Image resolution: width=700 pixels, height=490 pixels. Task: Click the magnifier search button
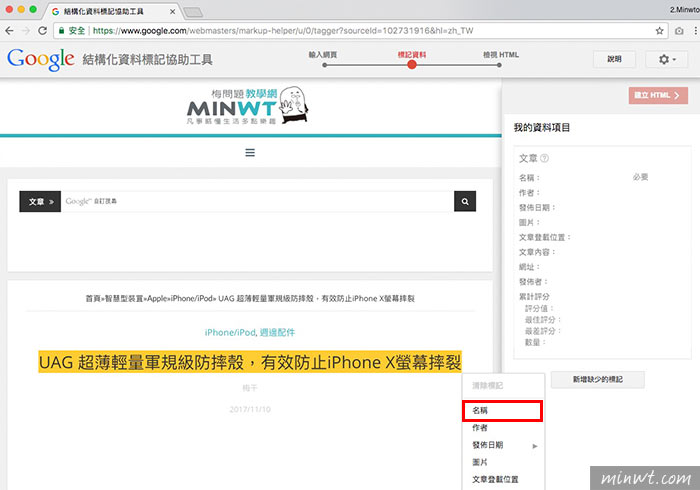point(465,202)
